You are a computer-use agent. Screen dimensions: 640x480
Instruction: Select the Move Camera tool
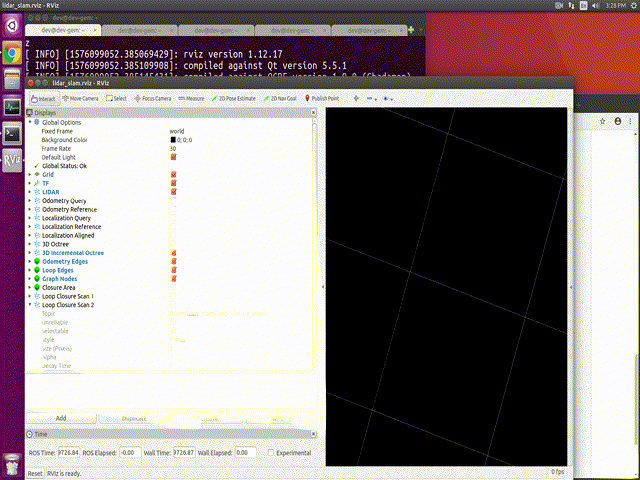(x=78, y=99)
